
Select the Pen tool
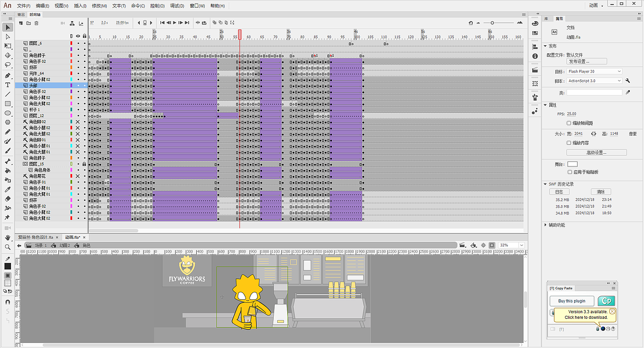[8, 75]
